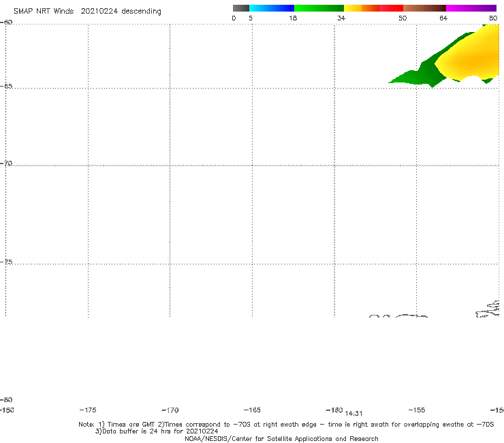504x443 pixels.
Task: Click the longitude label '-155'
Action: 417,410
